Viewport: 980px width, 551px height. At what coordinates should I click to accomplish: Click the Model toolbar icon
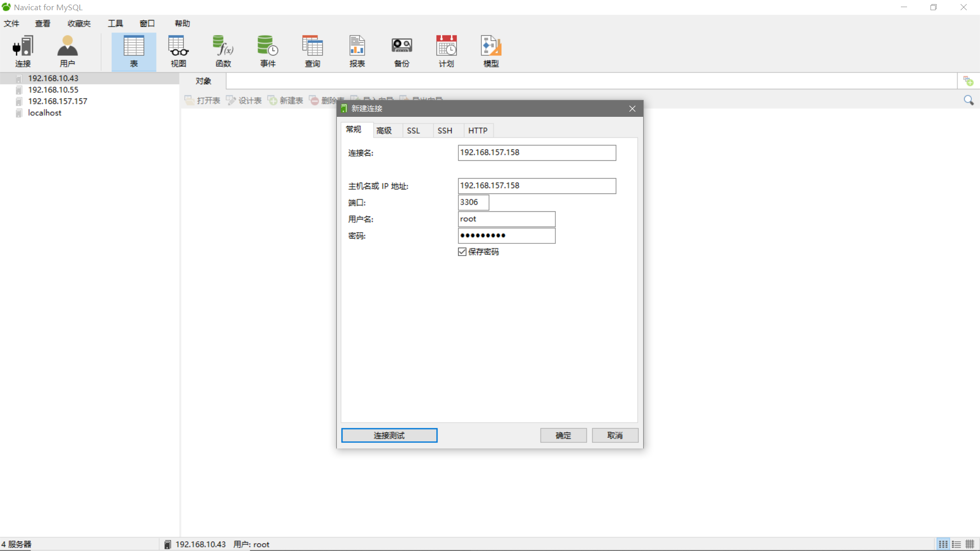point(491,51)
